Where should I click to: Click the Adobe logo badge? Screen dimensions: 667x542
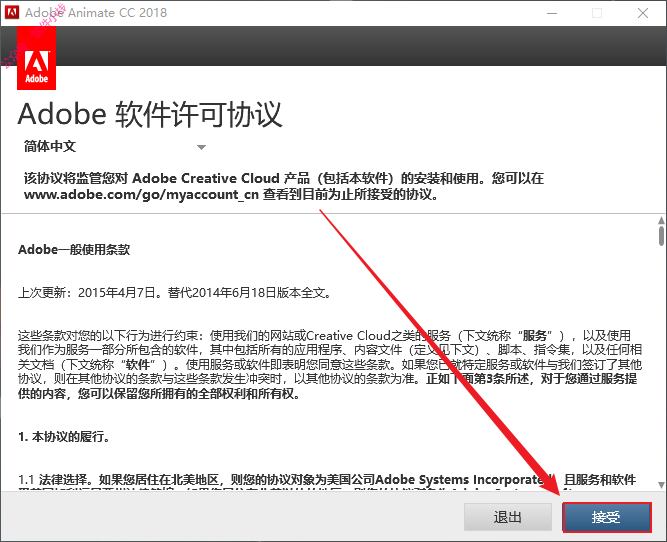[x=36, y=58]
